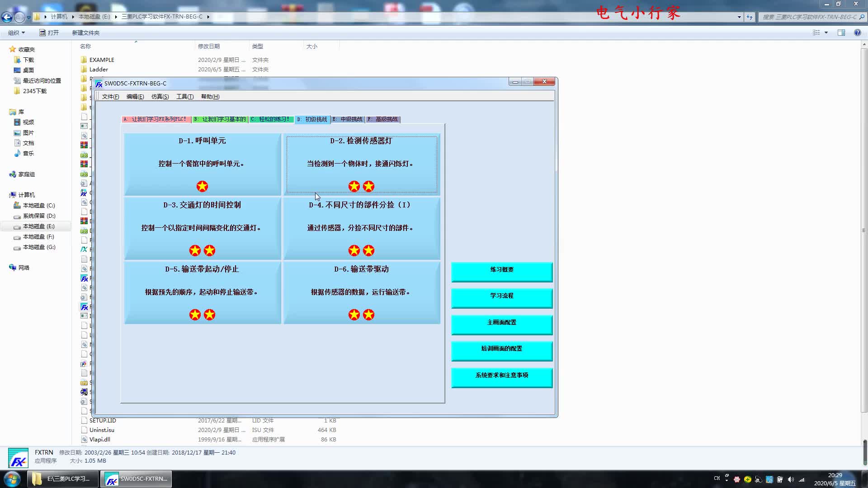Switch to tab A 让我们学习FX系列PLC
The width and height of the screenshot is (868, 488).
pos(156,119)
